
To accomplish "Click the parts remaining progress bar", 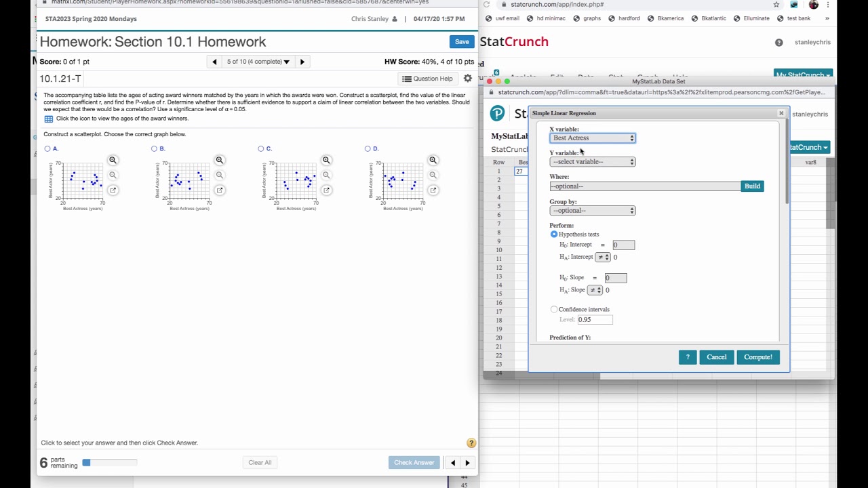I will pyautogui.click(x=110, y=463).
